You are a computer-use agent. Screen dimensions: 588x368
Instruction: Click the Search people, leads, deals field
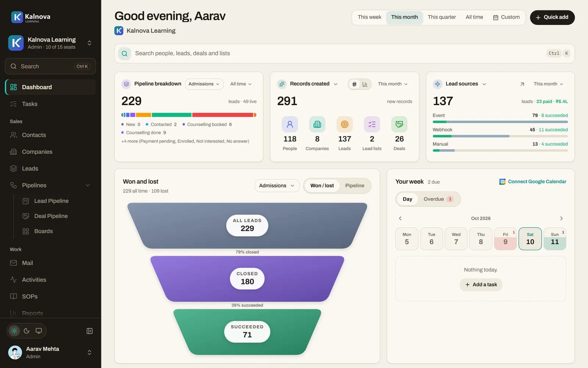click(x=344, y=54)
